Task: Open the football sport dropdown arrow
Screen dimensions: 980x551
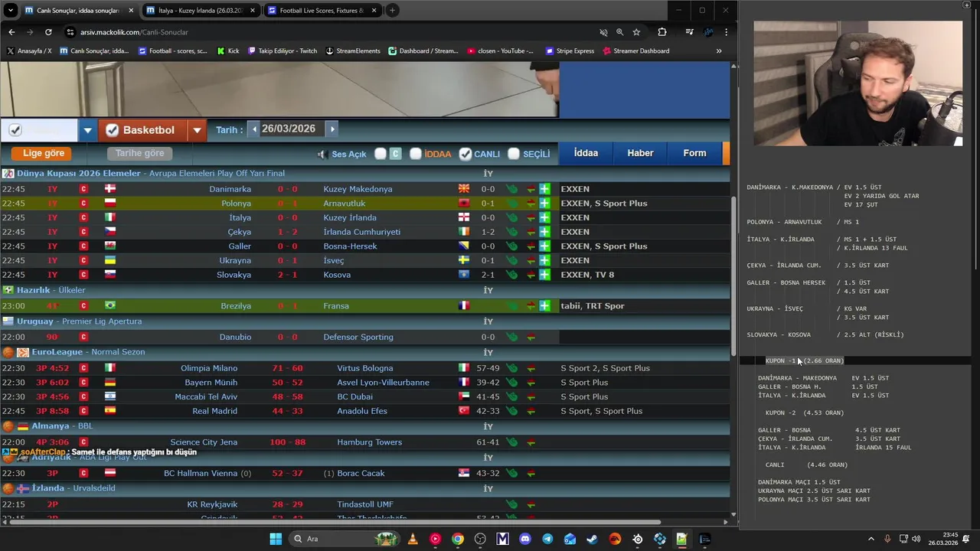Action: pyautogui.click(x=87, y=130)
